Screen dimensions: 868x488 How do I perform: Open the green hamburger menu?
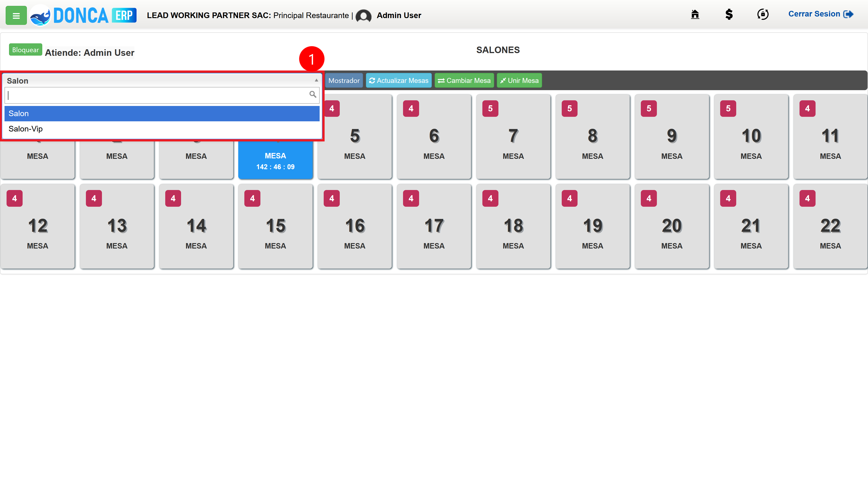point(16,16)
